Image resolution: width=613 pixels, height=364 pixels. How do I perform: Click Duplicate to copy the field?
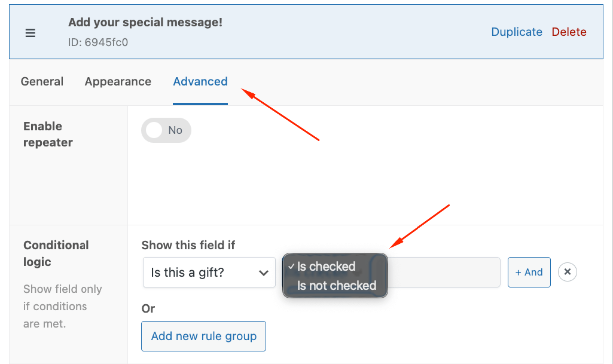pyautogui.click(x=516, y=32)
